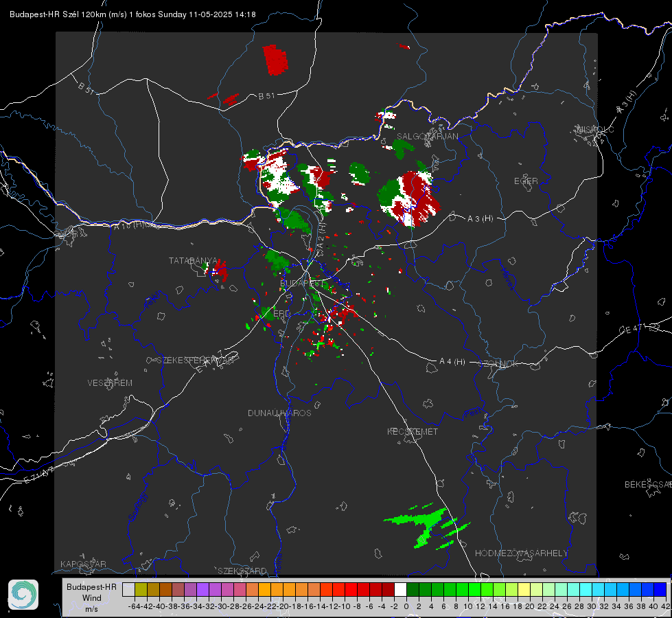Choose the dark green 0 to 2 swatch
Image resolution: width=672 pixels, height=618 pixels.
[x=413, y=590]
